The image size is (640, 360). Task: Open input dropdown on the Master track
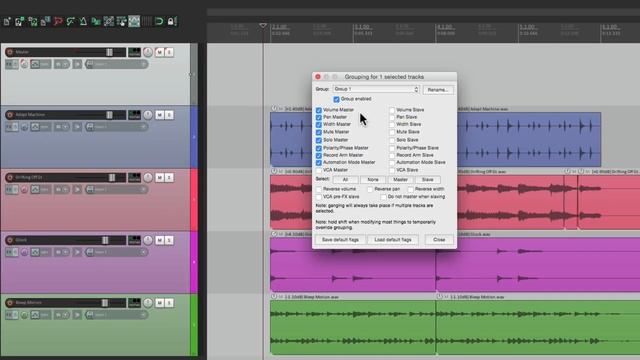point(116,64)
